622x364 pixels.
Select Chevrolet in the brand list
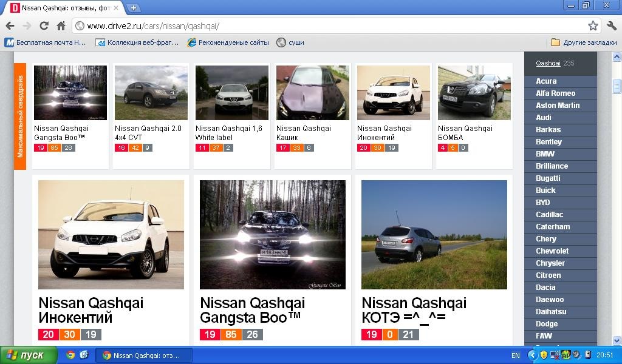561,251
